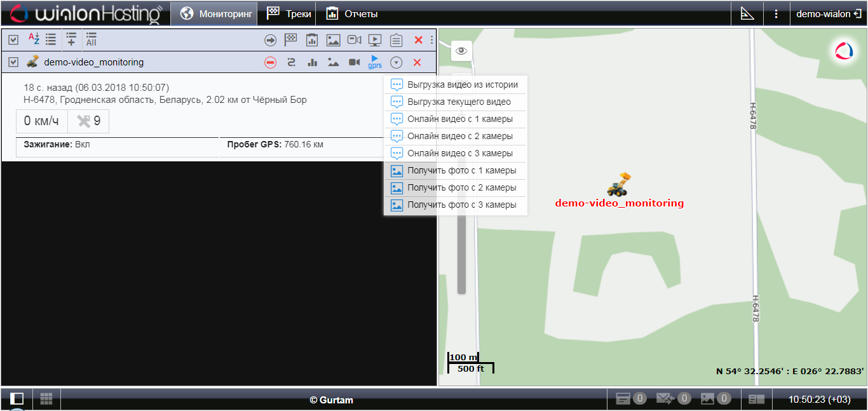Open the video camera icon for demo-video_monitoring
The width and height of the screenshot is (868, 411).
point(354,62)
